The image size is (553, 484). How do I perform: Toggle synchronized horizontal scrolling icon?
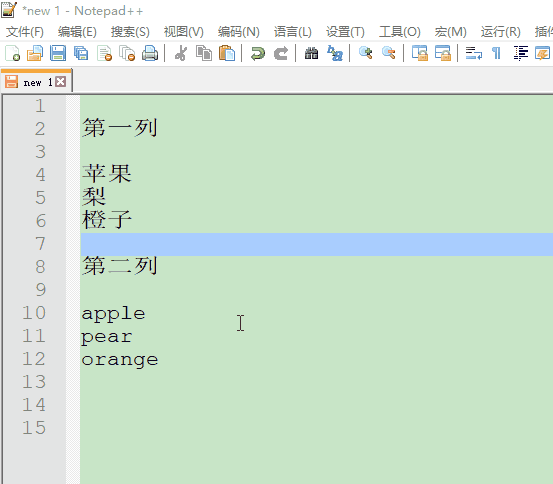(x=443, y=54)
